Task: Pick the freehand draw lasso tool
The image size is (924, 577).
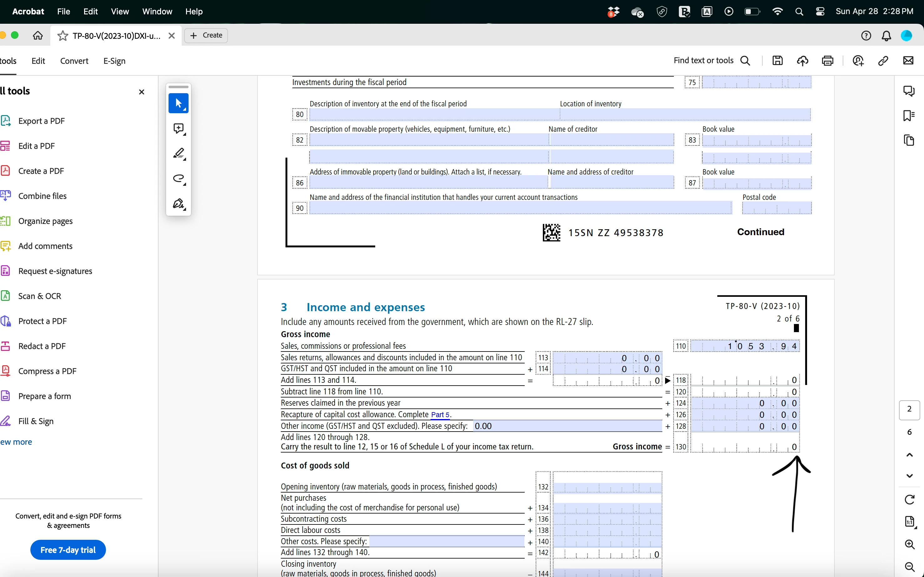Action: click(178, 178)
